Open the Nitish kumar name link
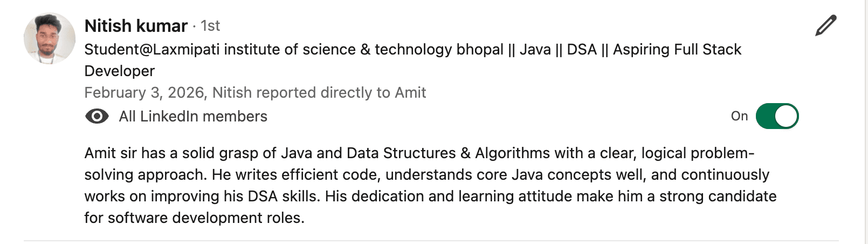The width and height of the screenshot is (868, 244). point(136,26)
